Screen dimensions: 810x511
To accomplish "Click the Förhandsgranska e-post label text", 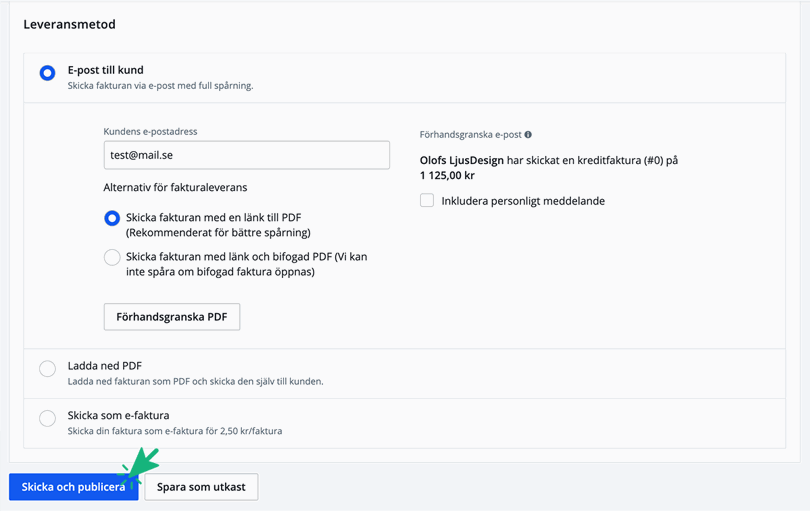I will (470, 135).
